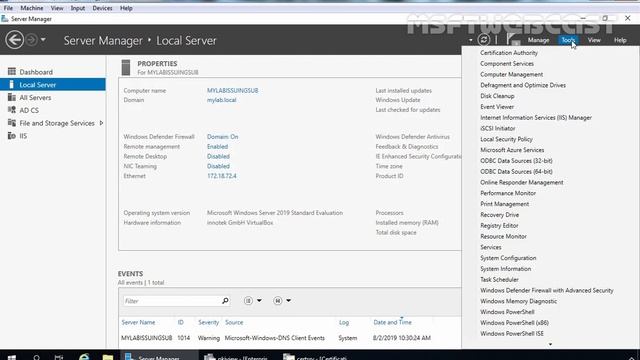The height and width of the screenshot is (360, 640).
Task: Open the Manage menu
Action: pos(538,40)
